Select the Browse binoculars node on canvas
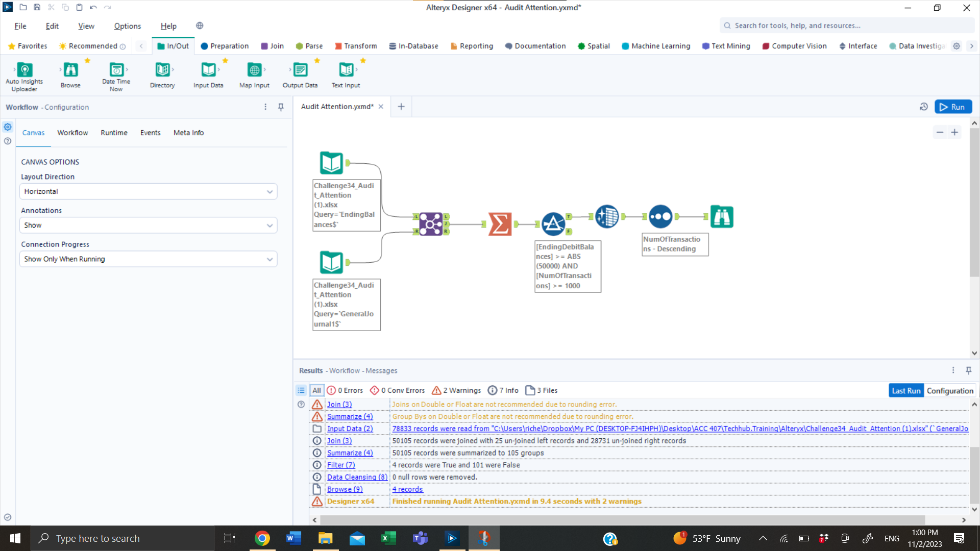 tap(722, 216)
